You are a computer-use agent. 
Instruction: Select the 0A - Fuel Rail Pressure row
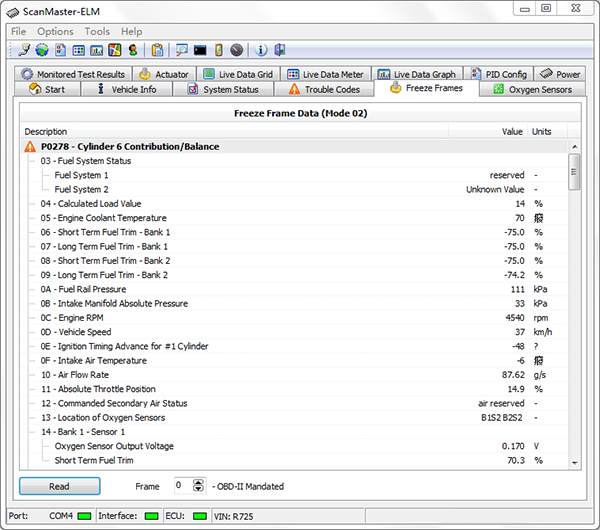(x=294, y=289)
